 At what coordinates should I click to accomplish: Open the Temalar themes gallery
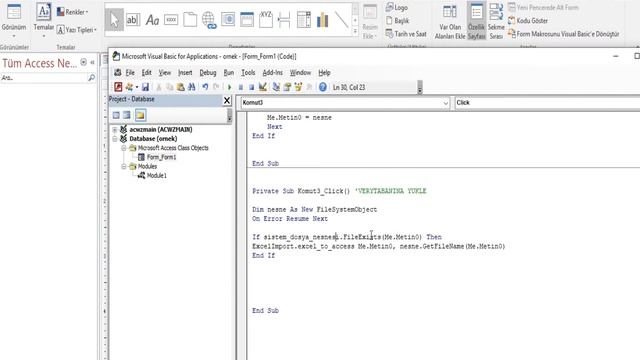click(43, 20)
